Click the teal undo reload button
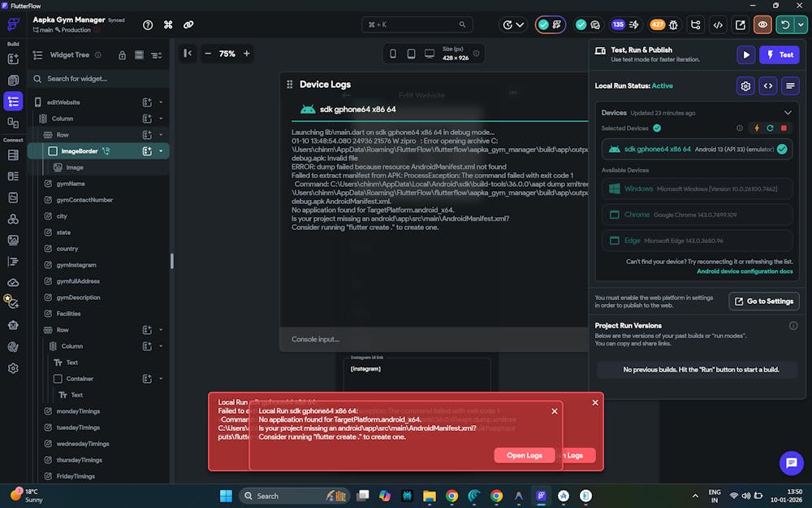Screen dimensions: 812x508 [x=785, y=25]
